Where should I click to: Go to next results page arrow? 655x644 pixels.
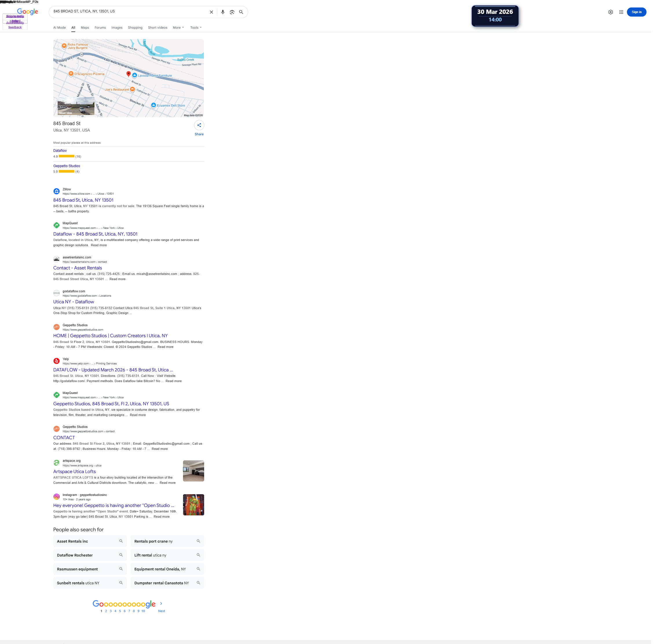161,603
